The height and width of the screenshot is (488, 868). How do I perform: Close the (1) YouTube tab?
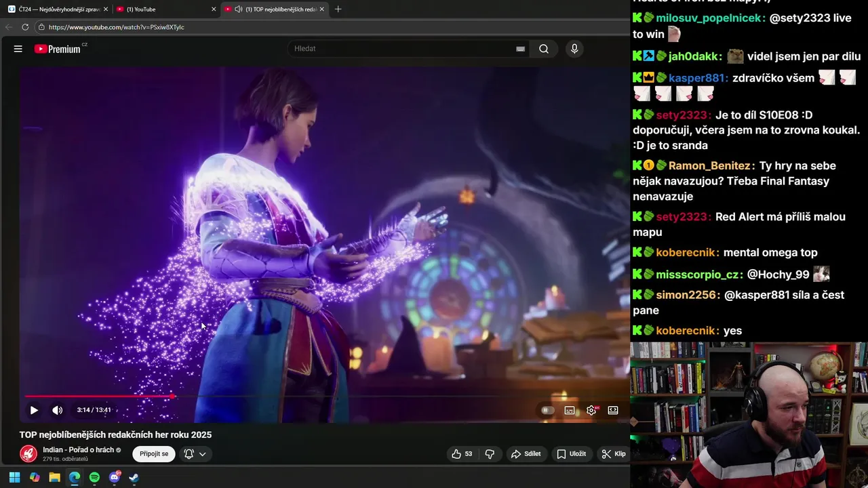coord(214,9)
